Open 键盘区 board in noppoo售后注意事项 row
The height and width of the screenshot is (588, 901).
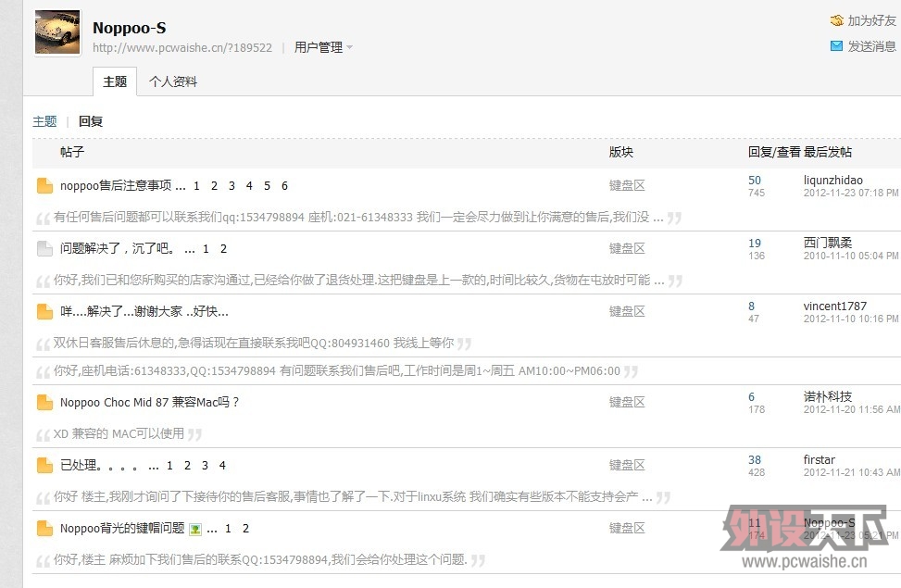[x=627, y=185]
